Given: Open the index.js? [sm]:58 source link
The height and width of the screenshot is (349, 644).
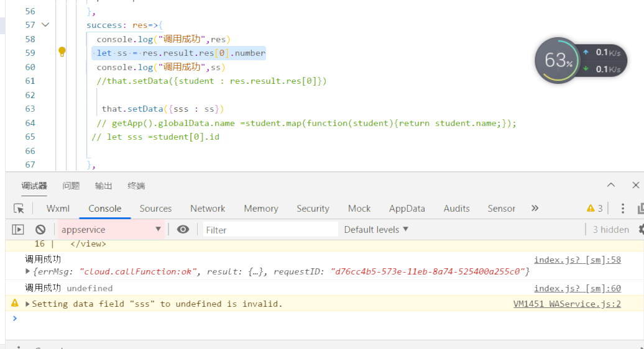Looking at the screenshot, I should click(577, 260).
